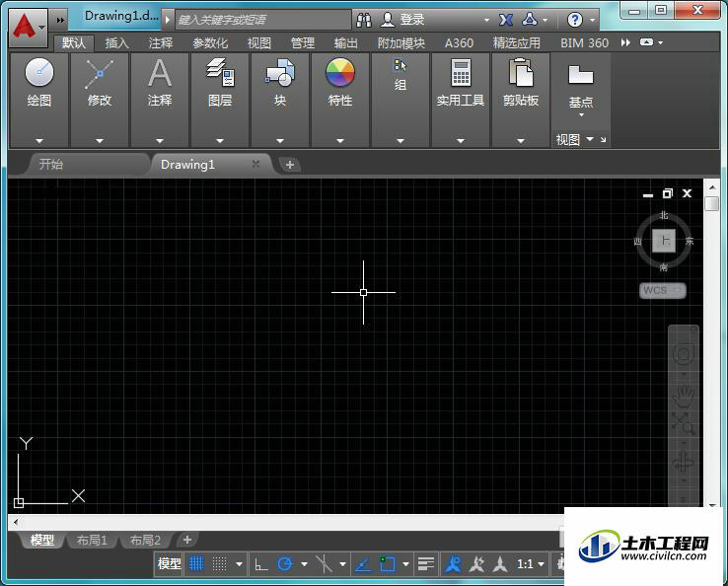Click the ribbon minimize toggle button
The image size is (728, 586).
(647, 42)
